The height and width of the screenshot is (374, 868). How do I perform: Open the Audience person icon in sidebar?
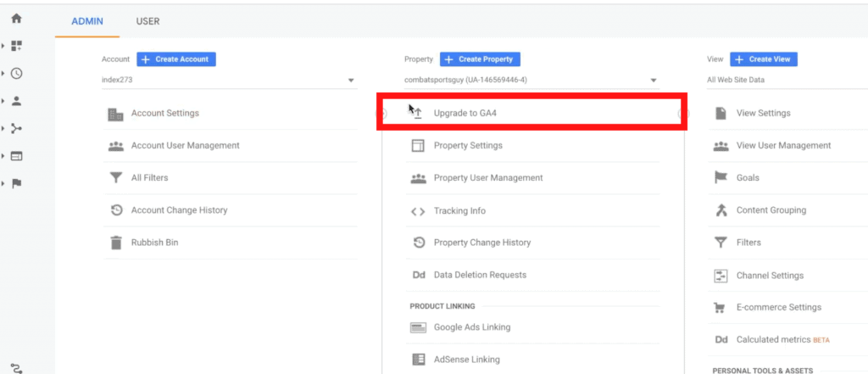[17, 101]
